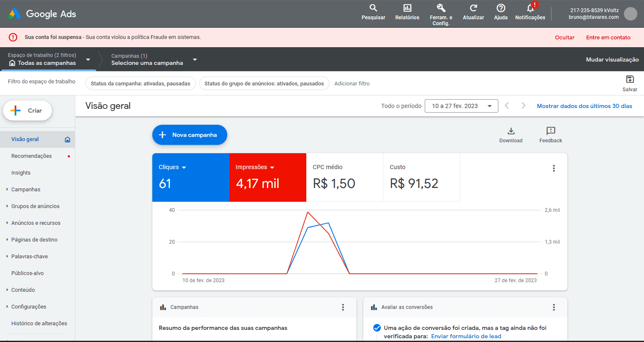Open the Ajuda help icon

tap(500, 8)
